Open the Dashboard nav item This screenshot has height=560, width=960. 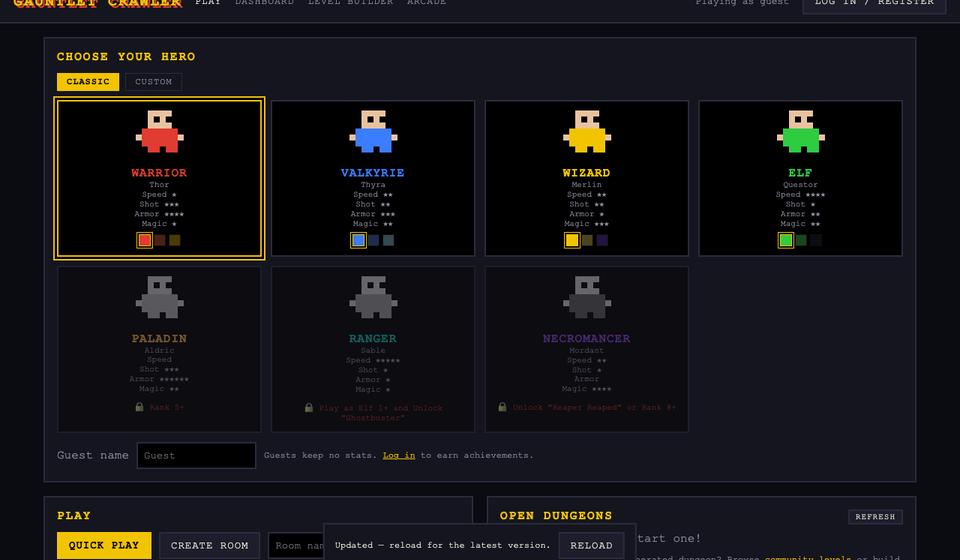264,2
